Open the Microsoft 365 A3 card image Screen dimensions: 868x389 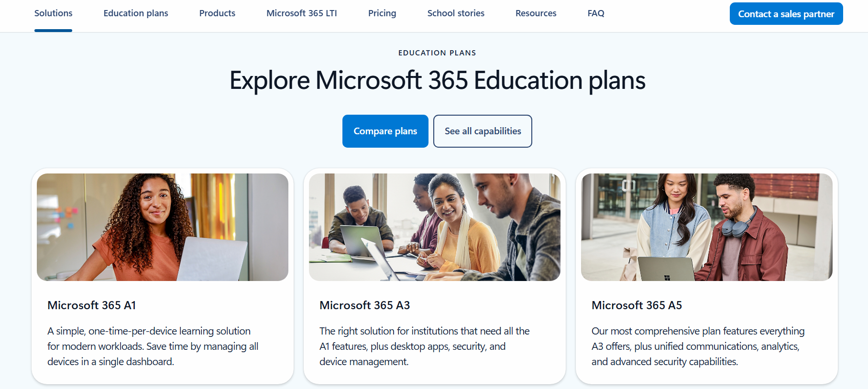click(435, 227)
